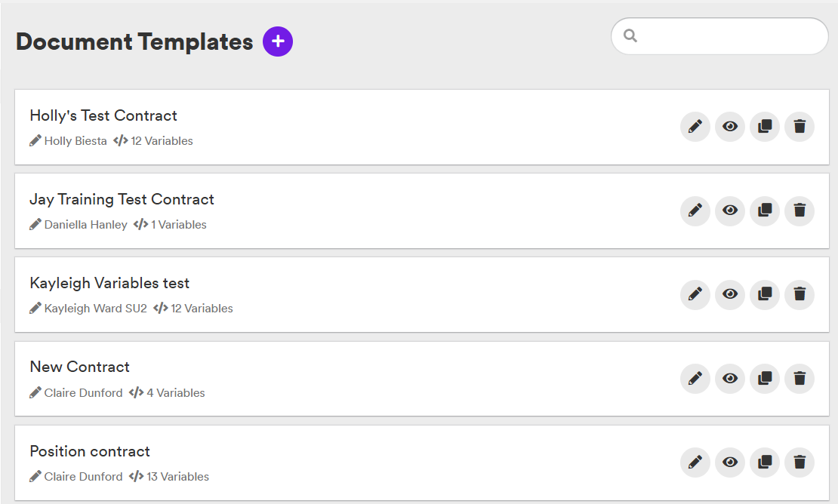Image resolution: width=838 pixels, height=504 pixels.
Task: Duplicate Holly's Test Contract
Action: click(x=765, y=127)
